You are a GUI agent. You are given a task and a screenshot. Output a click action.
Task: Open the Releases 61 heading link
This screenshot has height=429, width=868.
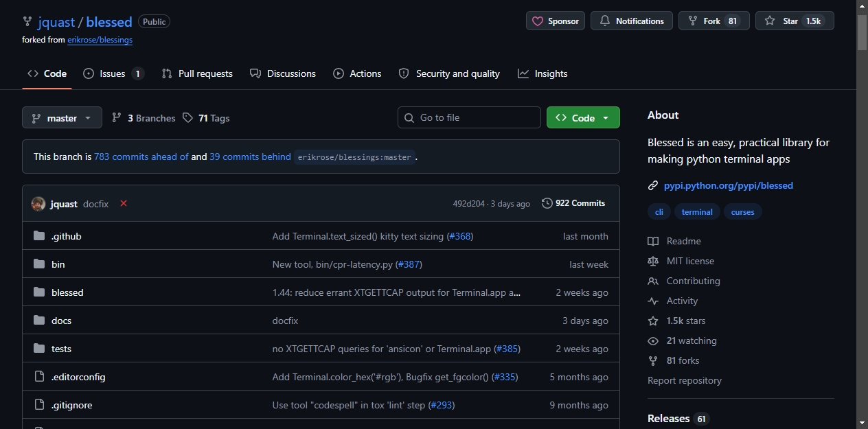(x=678, y=419)
